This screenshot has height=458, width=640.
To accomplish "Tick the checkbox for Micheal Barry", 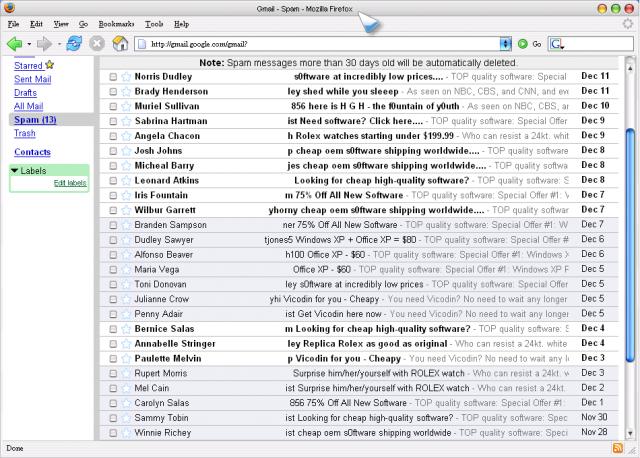I will coord(113,166).
